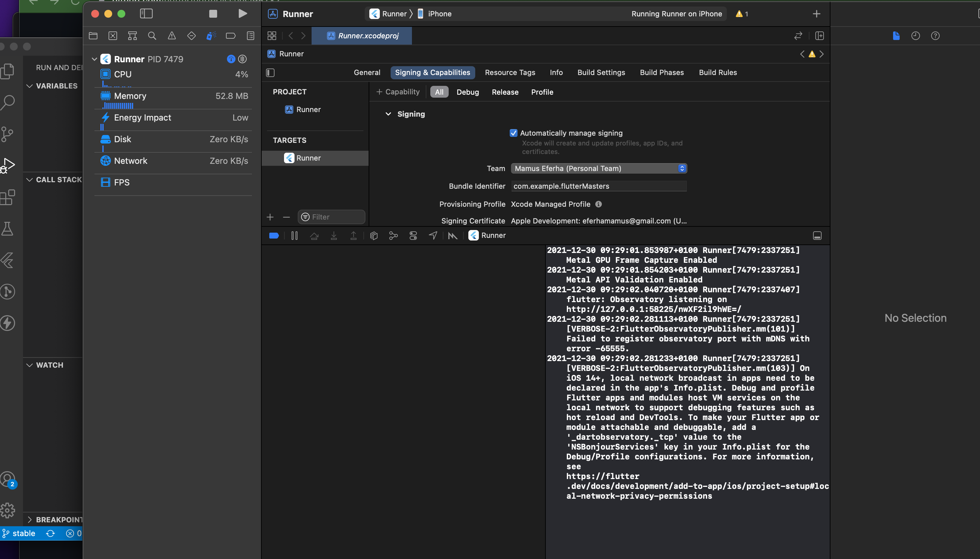
Task: Open the find navigator search icon
Action: [x=152, y=36]
